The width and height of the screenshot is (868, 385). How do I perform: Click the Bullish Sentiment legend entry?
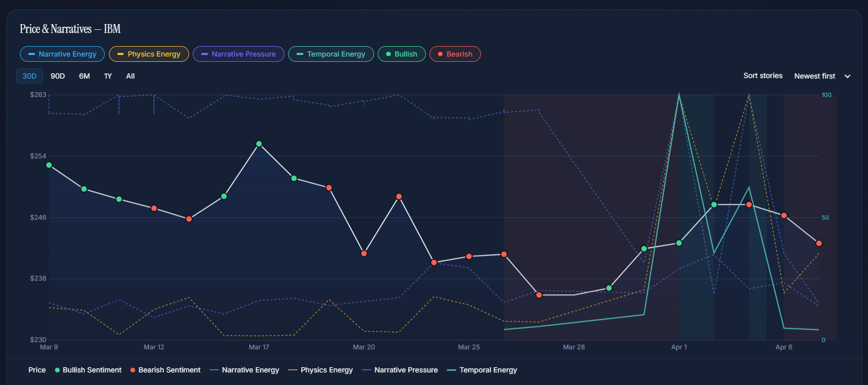pyautogui.click(x=88, y=370)
